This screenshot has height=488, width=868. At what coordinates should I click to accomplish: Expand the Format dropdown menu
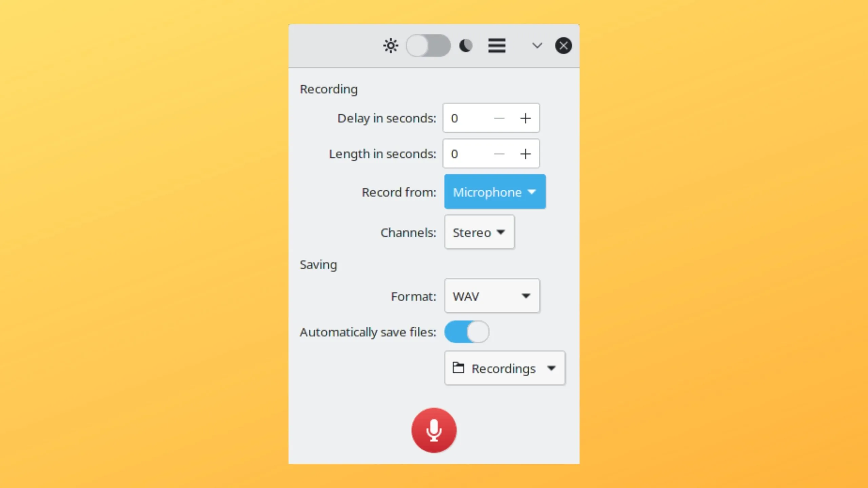tap(492, 296)
